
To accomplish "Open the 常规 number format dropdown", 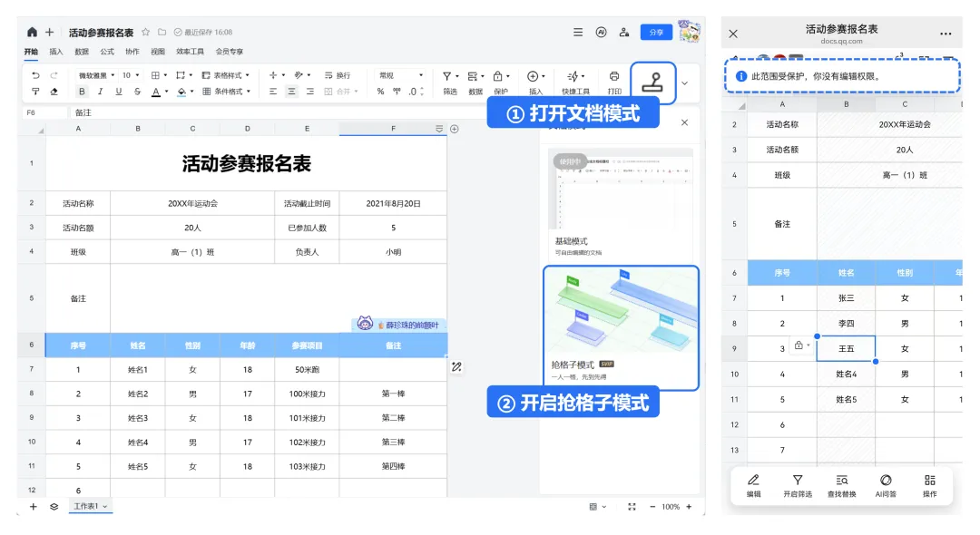I will [x=401, y=75].
